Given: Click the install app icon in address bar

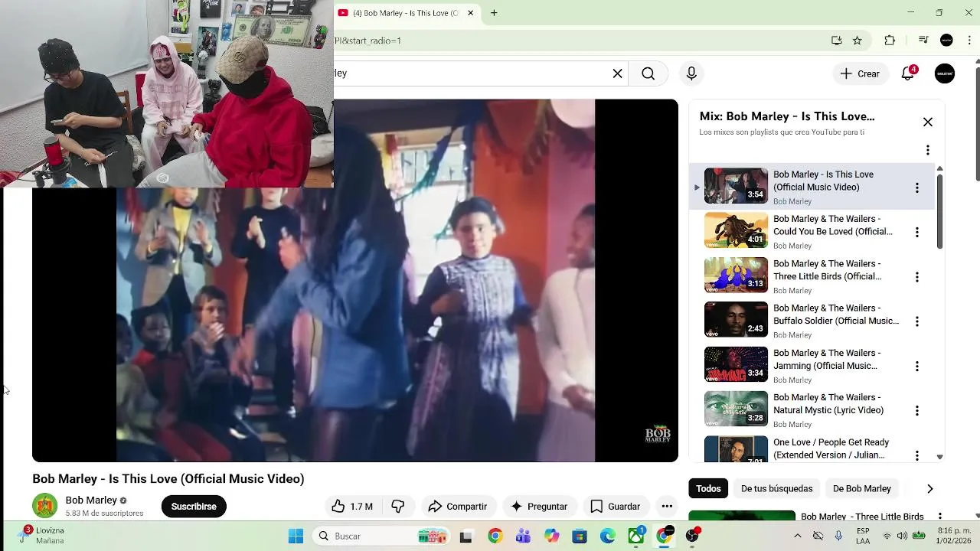Looking at the screenshot, I should [x=837, y=41].
